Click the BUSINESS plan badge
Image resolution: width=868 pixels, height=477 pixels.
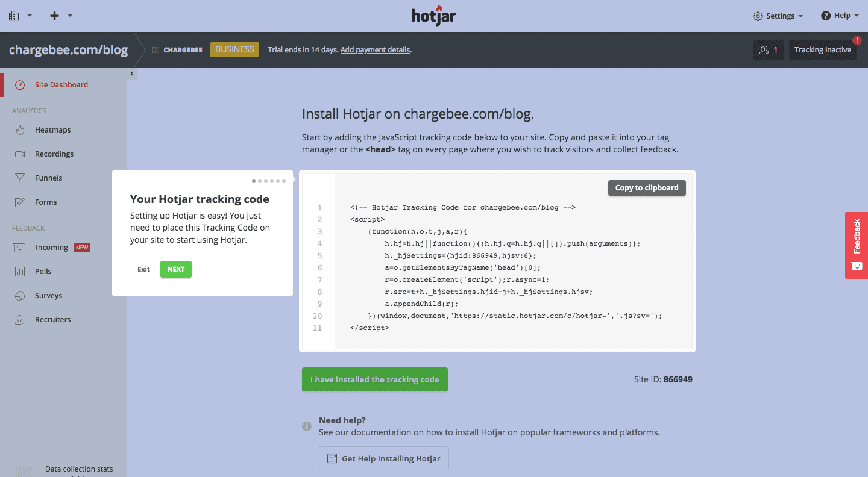234,49
